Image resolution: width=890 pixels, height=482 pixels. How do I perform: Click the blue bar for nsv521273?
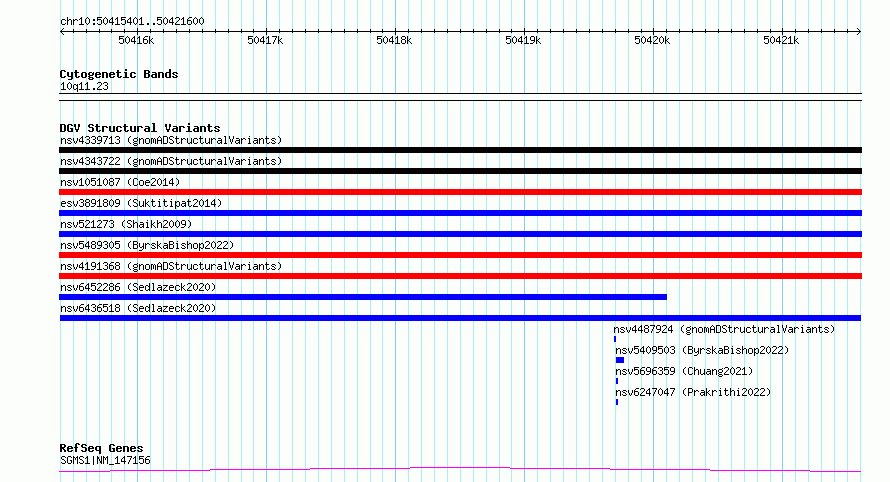pyautogui.click(x=460, y=234)
